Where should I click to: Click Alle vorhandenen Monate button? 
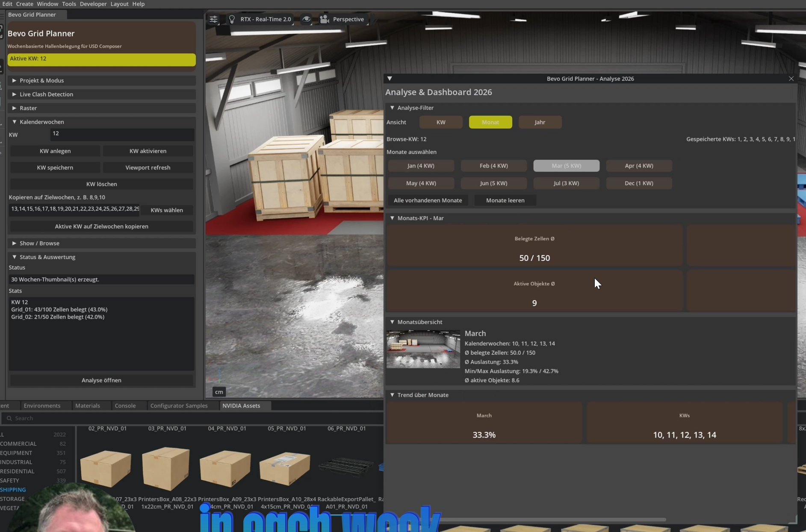pyautogui.click(x=428, y=200)
